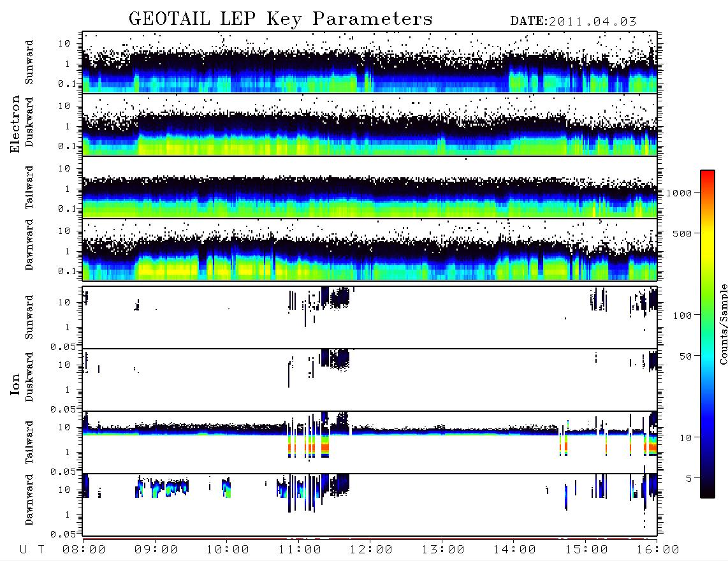The height and width of the screenshot is (561, 728).
Task: Click the 0.05 tick of Ion Sunward axis
Action: click(62, 346)
